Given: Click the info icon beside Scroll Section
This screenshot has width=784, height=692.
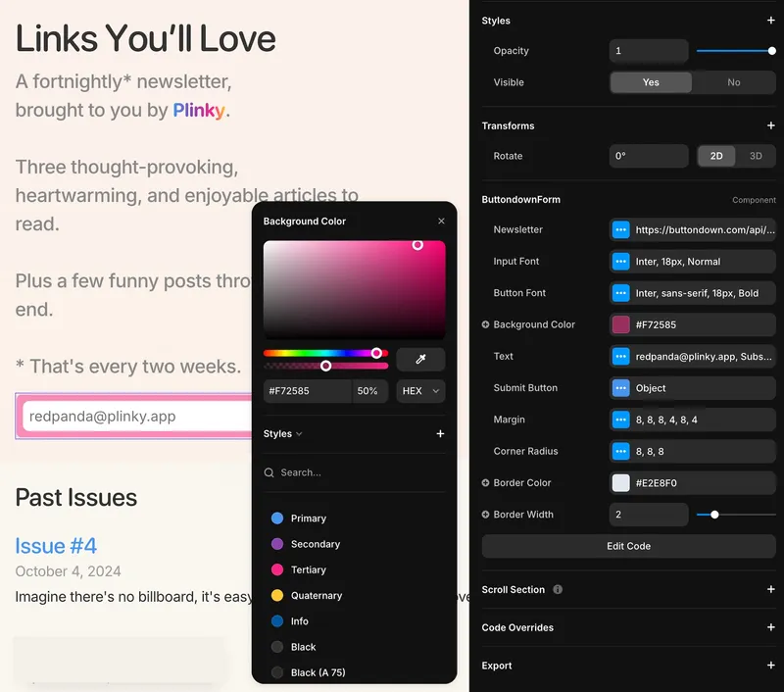Looking at the screenshot, I should (557, 590).
